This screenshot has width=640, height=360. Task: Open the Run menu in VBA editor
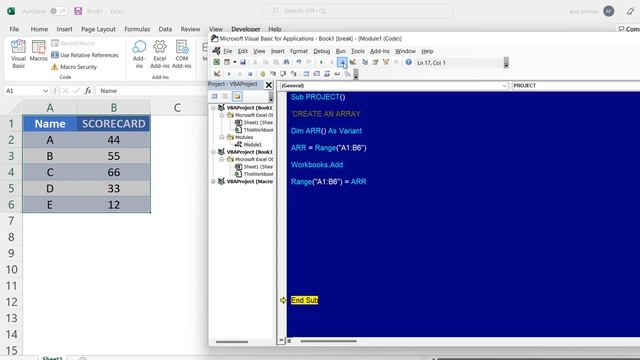340,51
